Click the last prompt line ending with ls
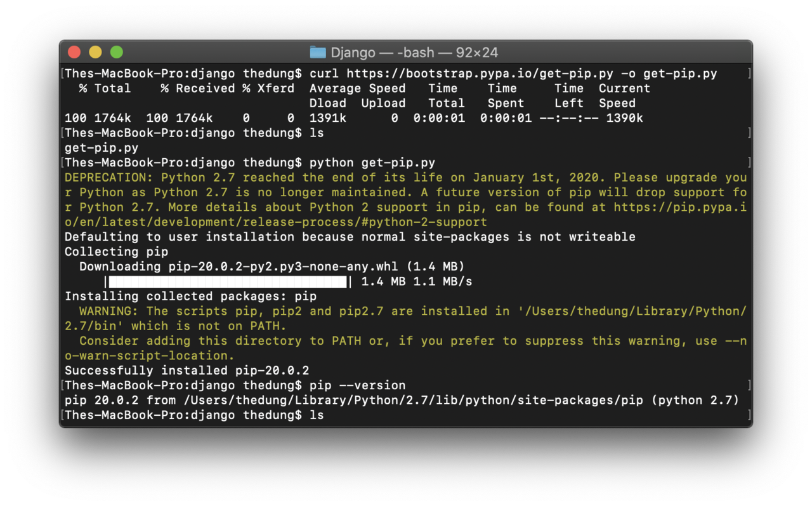Viewport: 812px width, 506px height. pyautogui.click(x=194, y=415)
